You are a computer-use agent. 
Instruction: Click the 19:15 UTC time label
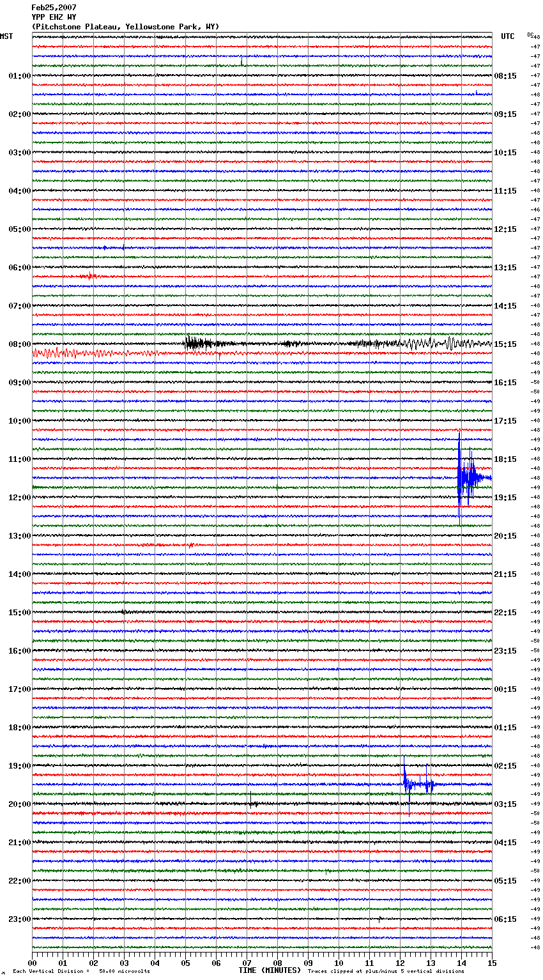click(x=505, y=498)
